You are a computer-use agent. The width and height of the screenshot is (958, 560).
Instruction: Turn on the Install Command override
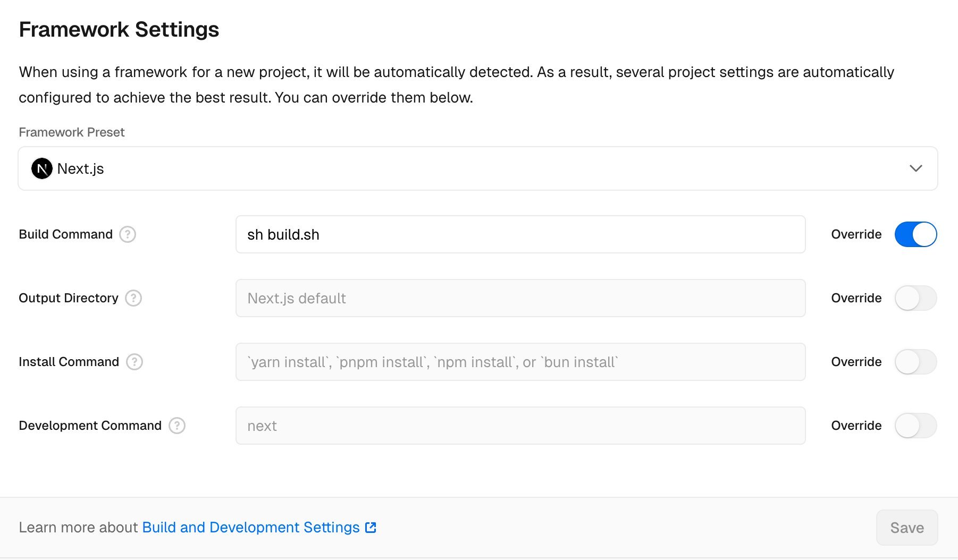coord(915,362)
